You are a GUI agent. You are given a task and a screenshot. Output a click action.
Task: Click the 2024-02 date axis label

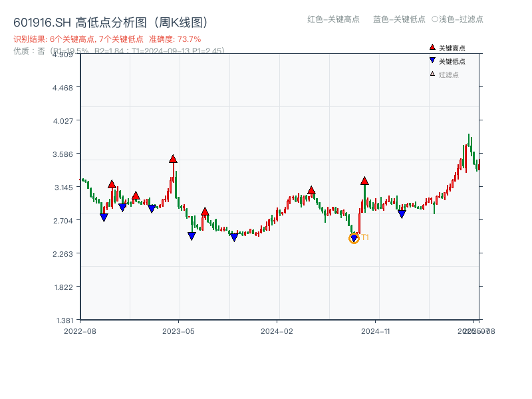point(277,331)
